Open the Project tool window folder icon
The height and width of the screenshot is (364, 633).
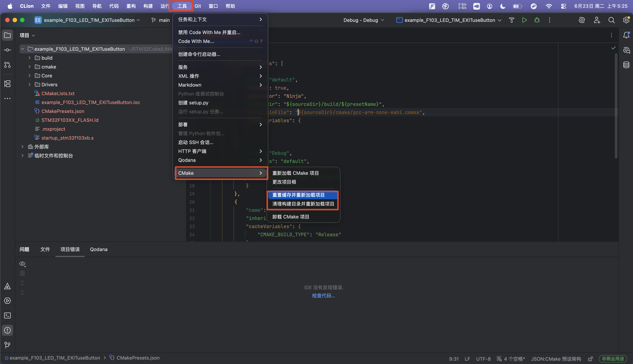[8, 35]
